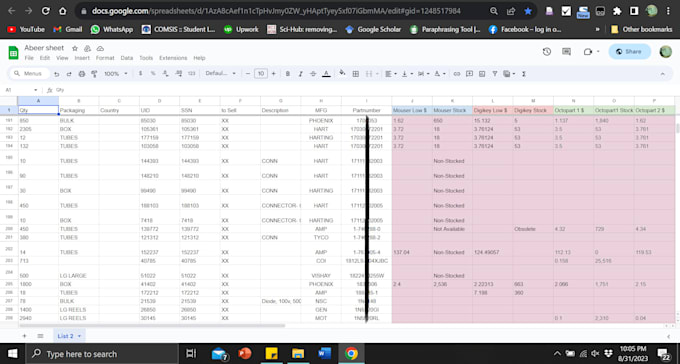Image resolution: width=680 pixels, height=364 pixels.
Task: Format as percent with % icon
Action: (x=153, y=74)
